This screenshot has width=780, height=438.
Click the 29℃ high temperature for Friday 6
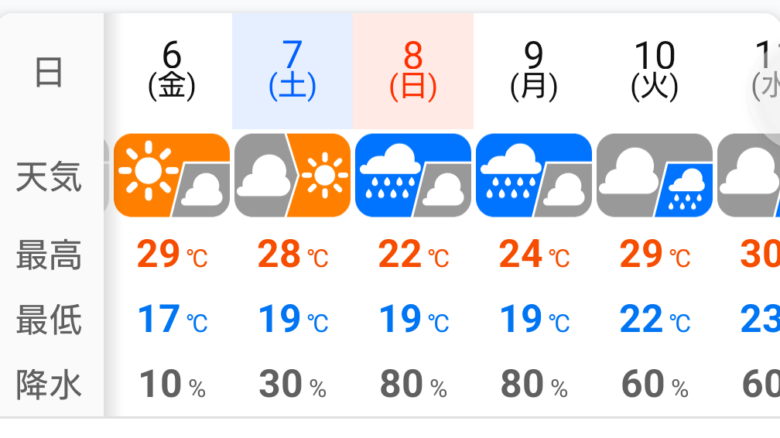(172, 254)
